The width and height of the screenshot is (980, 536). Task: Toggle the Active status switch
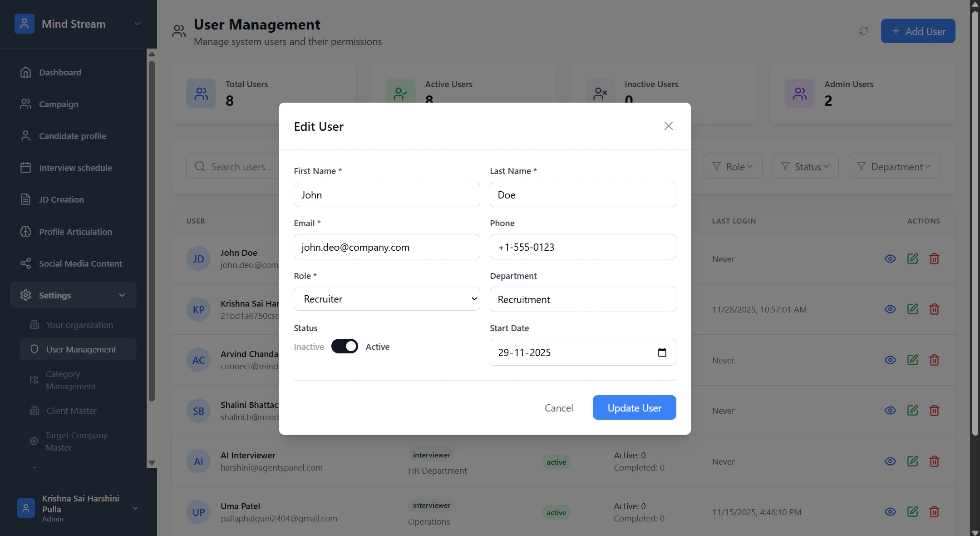tap(345, 347)
